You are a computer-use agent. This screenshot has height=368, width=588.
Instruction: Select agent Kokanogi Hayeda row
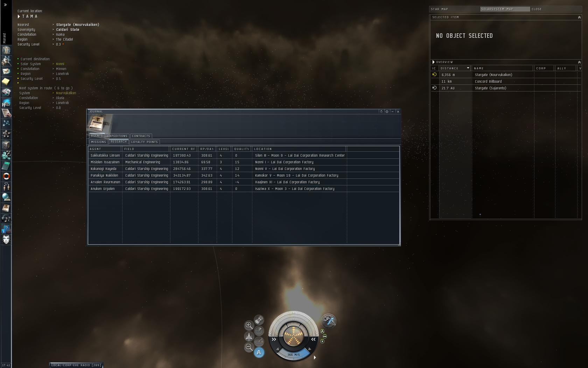tap(244, 169)
